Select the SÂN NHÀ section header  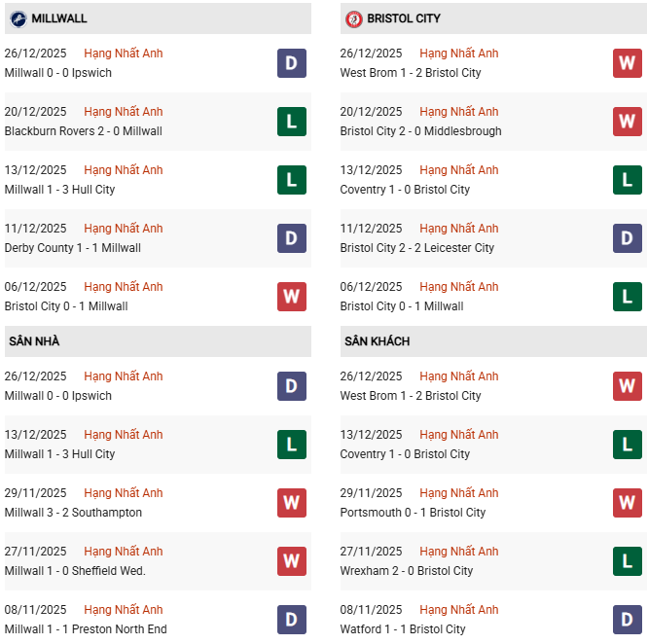point(35,341)
